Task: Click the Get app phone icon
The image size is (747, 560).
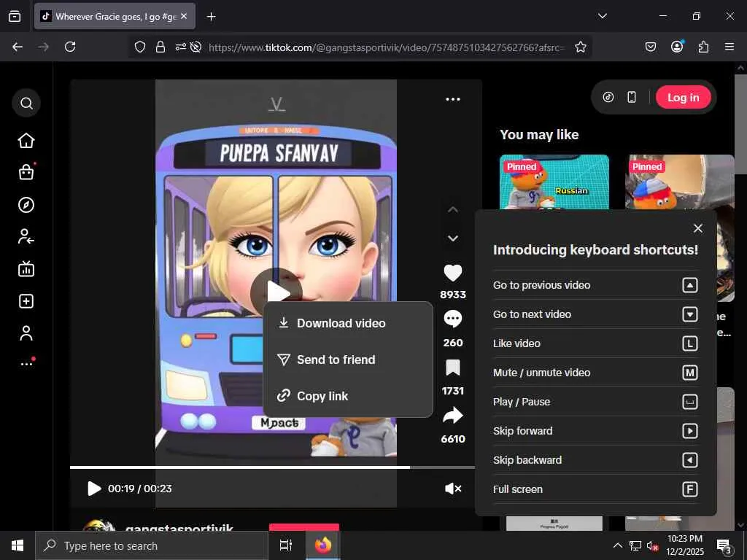Action: click(632, 97)
